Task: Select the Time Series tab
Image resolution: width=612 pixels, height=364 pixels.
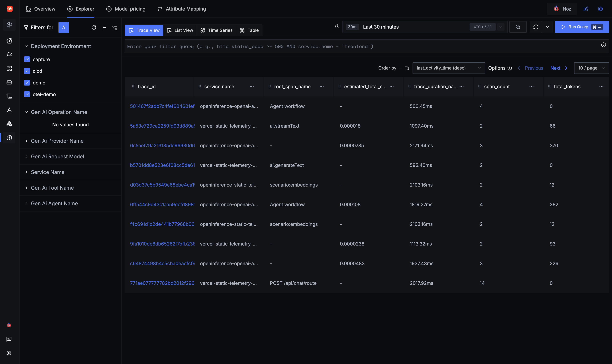Action: point(217,30)
